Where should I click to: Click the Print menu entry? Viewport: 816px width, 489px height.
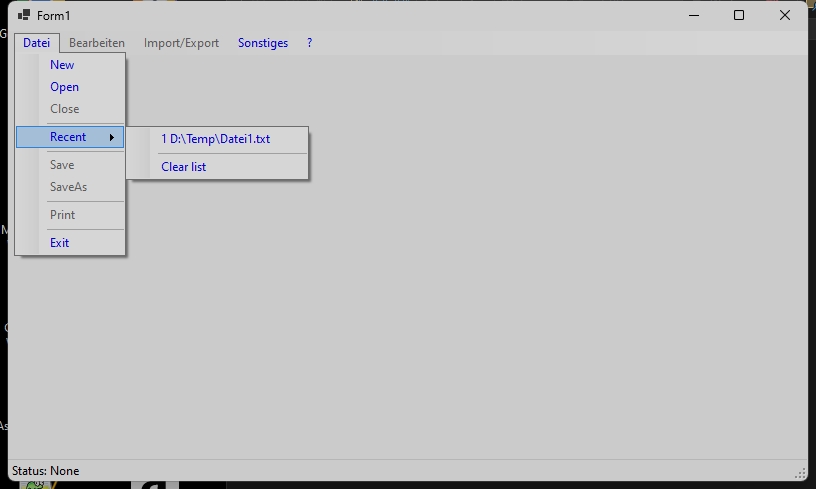(62, 215)
